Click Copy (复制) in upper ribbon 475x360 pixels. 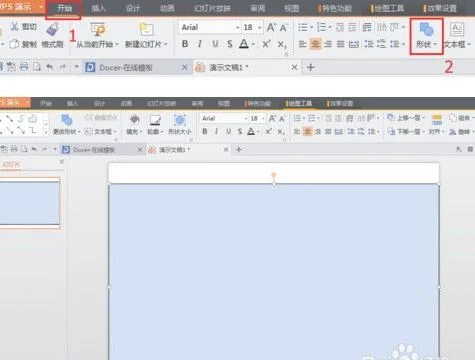pos(24,44)
